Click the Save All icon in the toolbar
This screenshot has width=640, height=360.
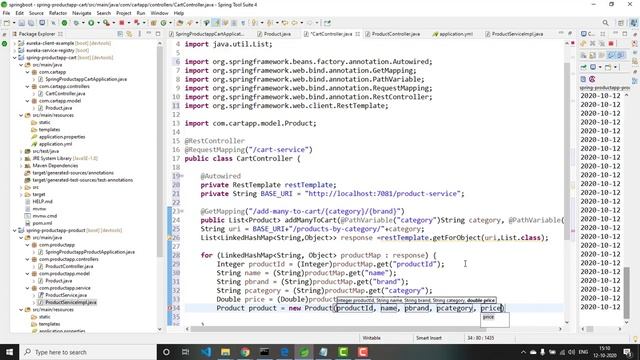pyautogui.click(x=31, y=23)
